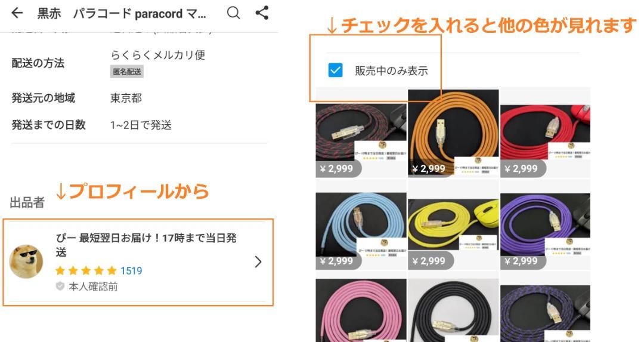Open the solid black cable listing
This screenshot has width=644, height=342.
coord(453,310)
